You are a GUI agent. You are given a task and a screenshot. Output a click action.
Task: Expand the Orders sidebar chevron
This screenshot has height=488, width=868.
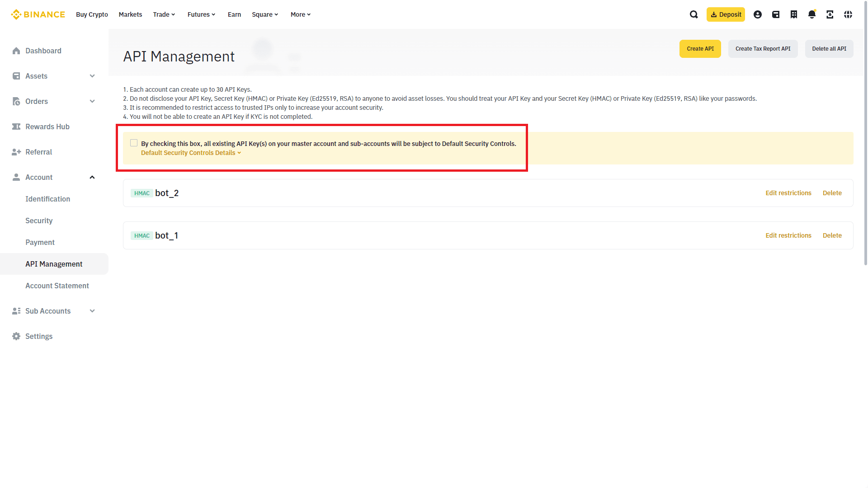(x=92, y=101)
